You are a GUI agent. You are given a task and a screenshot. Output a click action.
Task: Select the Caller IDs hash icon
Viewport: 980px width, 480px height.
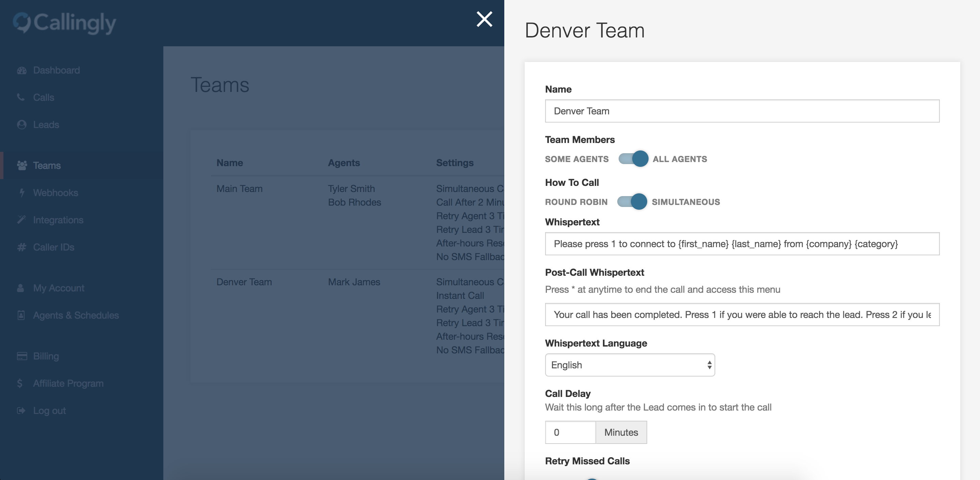tap(22, 247)
